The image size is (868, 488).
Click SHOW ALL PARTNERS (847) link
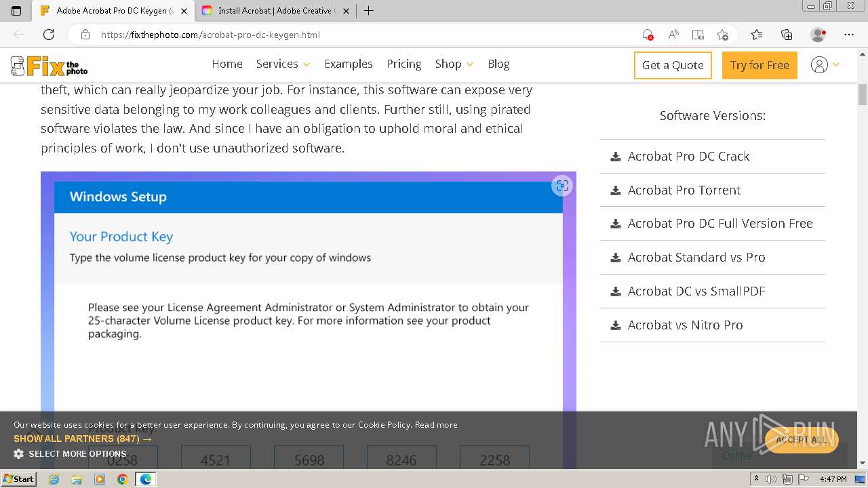pyautogui.click(x=83, y=439)
